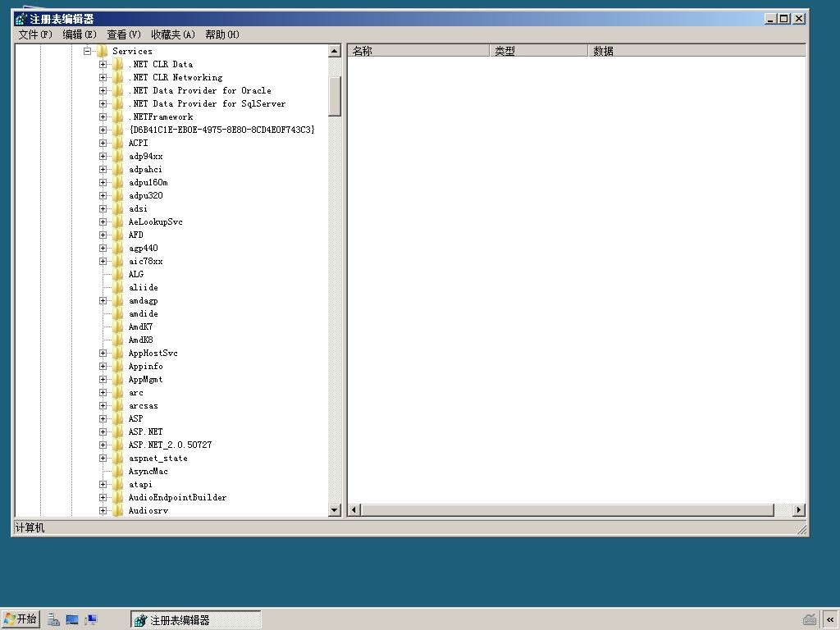Click the folder icon next to AsyncMac

coord(118,472)
